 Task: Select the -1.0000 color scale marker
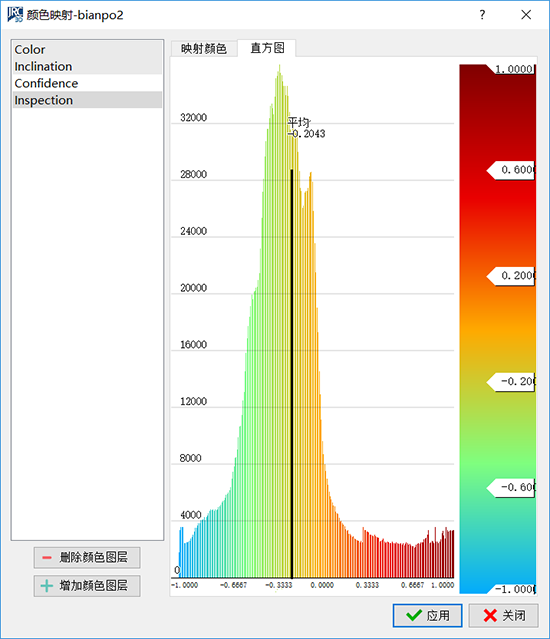pyautogui.click(x=511, y=589)
